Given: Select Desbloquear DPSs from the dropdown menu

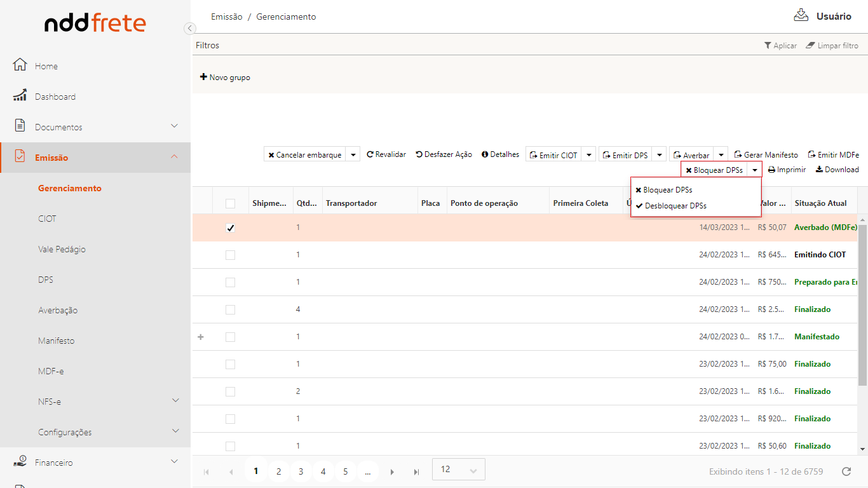Looking at the screenshot, I should coord(675,206).
